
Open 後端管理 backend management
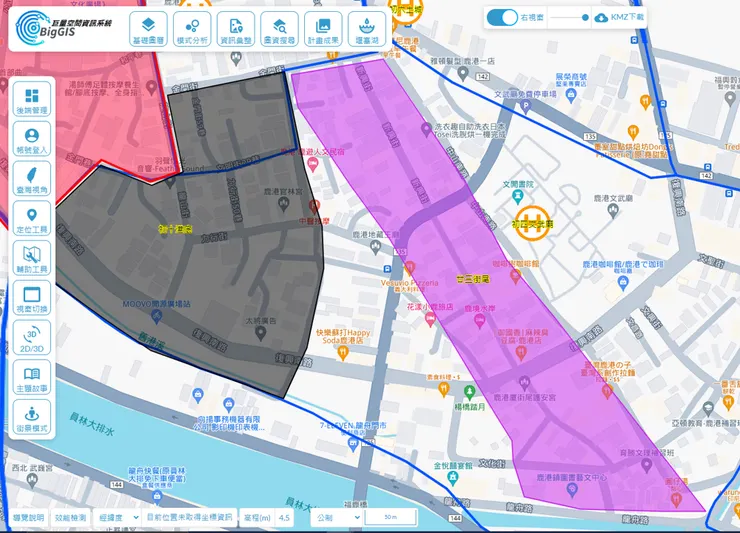point(32,99)
